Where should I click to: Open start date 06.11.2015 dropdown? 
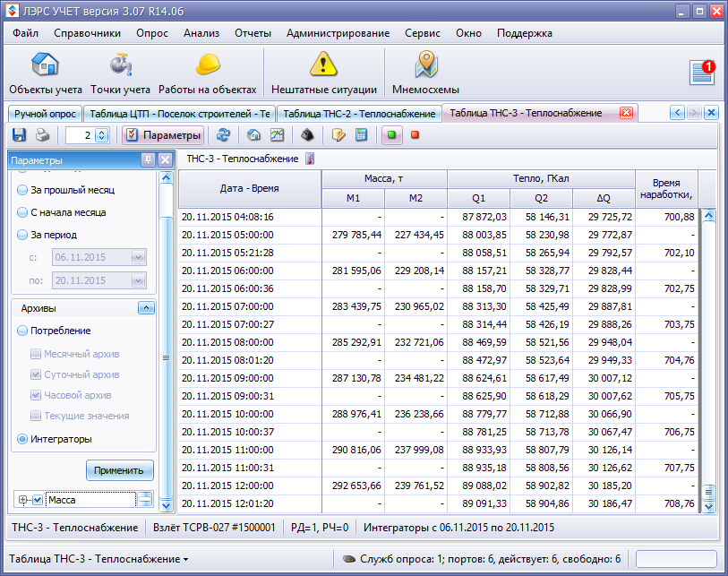pos(139,257)
